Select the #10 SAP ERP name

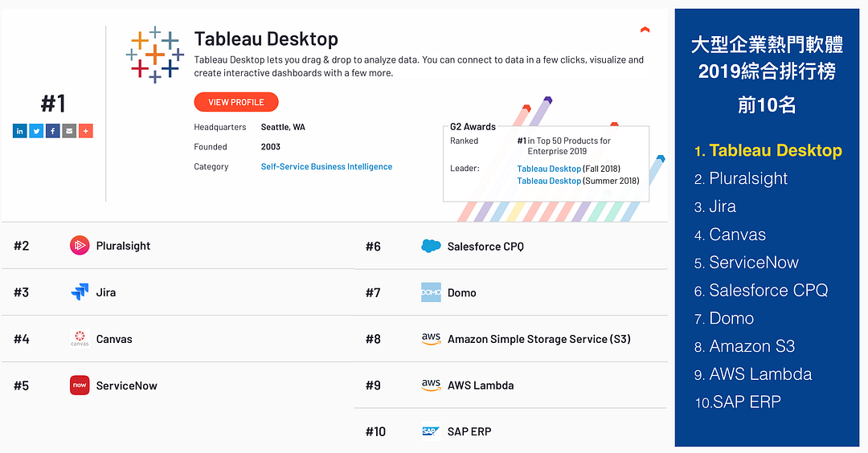[469, 431]
